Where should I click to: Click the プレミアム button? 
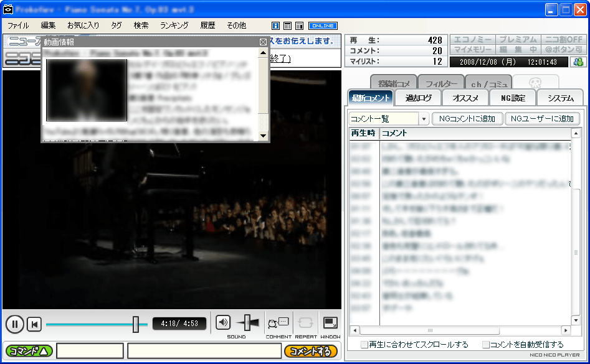(518, 39)
